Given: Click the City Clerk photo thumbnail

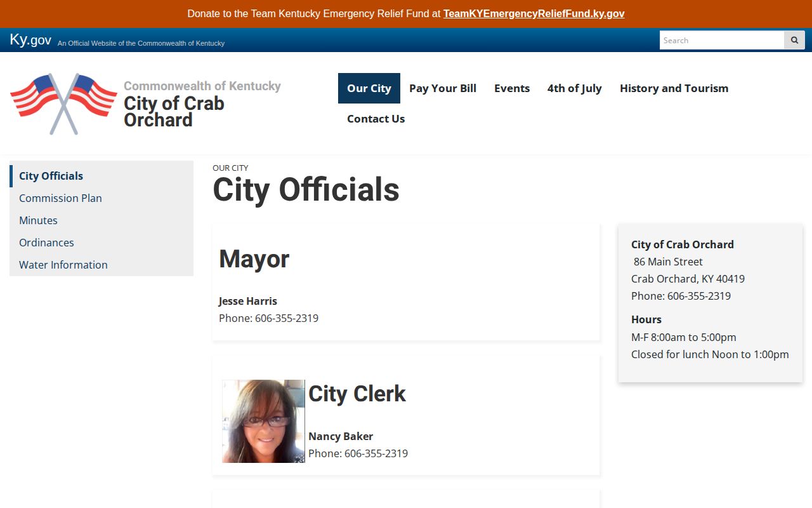Looking at the screenshot, I should (x=263, y=421).
